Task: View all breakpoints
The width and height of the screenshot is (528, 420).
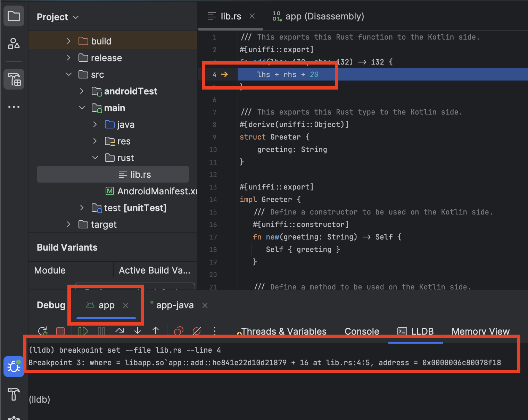Action: [179, 331]
